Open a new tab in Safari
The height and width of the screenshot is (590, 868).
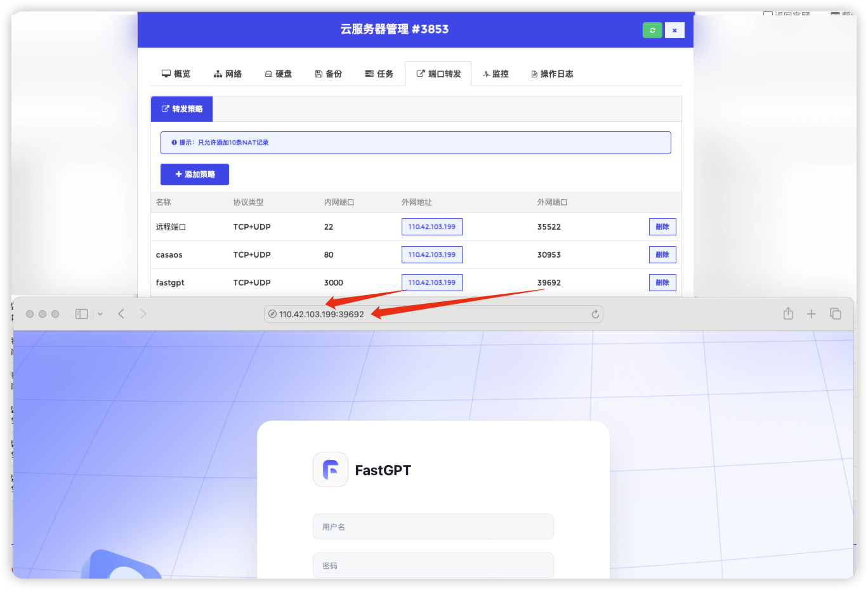pos(811,314)
